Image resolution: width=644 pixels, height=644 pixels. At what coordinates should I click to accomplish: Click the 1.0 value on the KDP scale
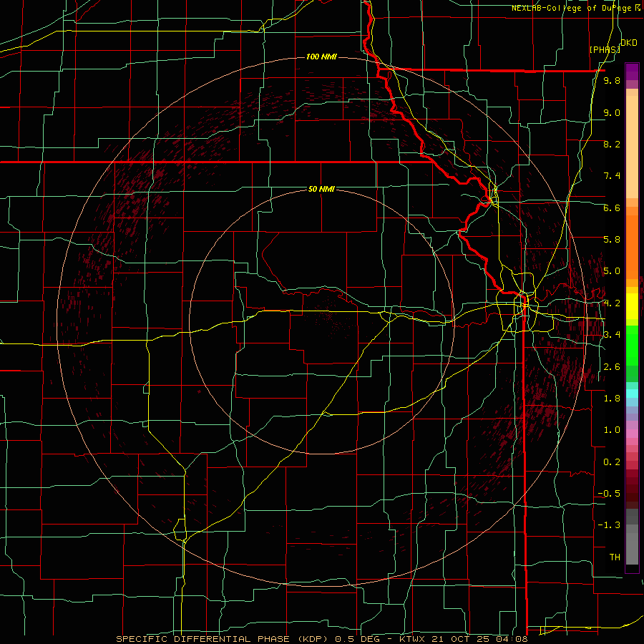click(x=612, y=430)
